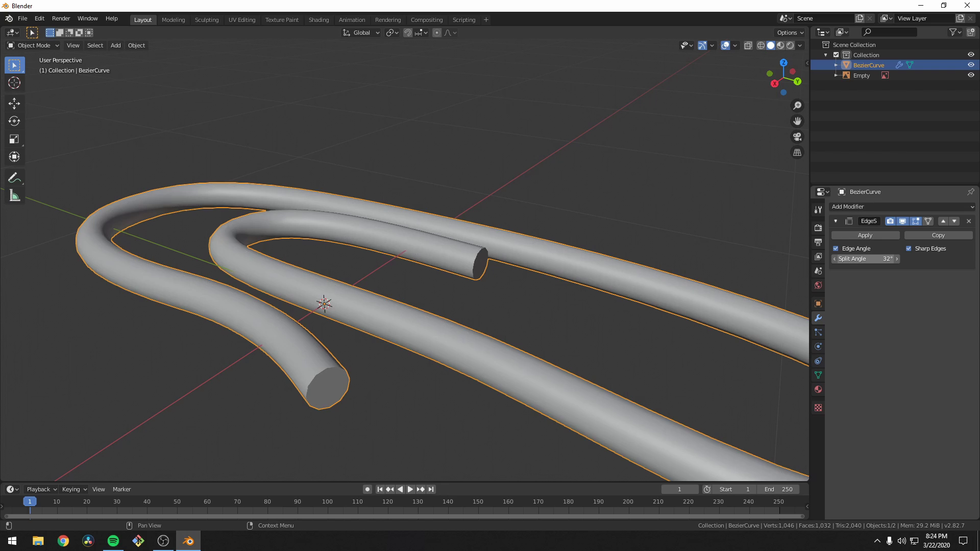The height and width of the screenshot is (551, 980).
Task: Activate the 3D Cursor tool
Action: [x=14, y=83]
